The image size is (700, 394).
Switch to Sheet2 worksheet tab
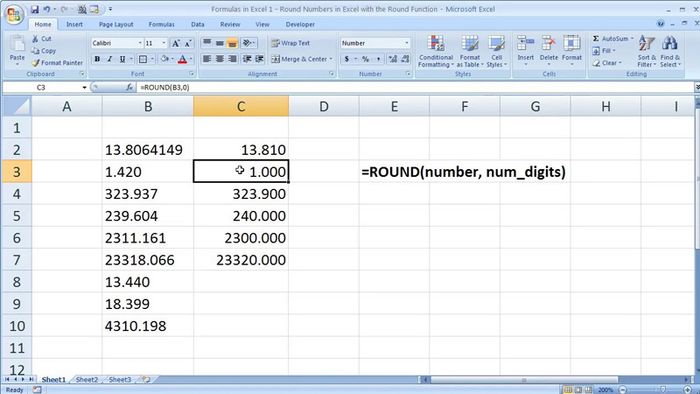87,380
